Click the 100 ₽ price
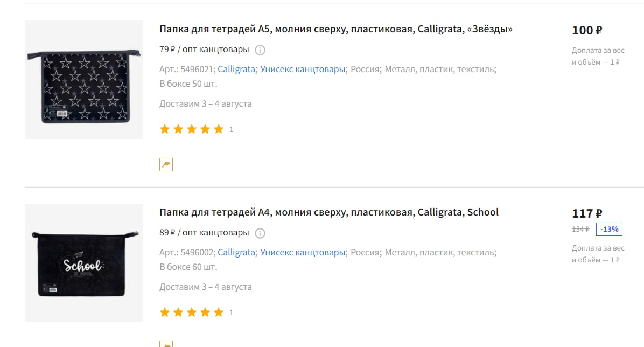This screenshot has width=644, height=347. point(587,30)
